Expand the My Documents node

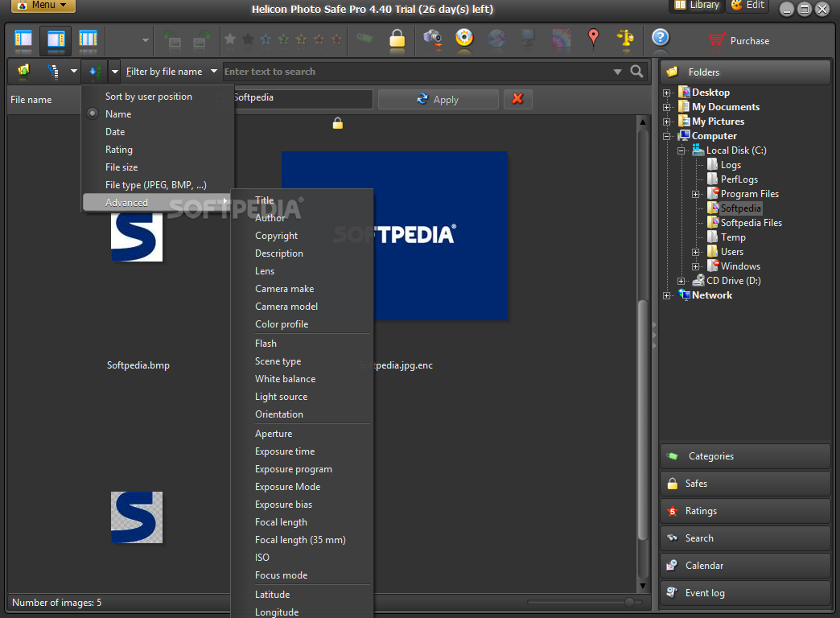tap(667, 107)
